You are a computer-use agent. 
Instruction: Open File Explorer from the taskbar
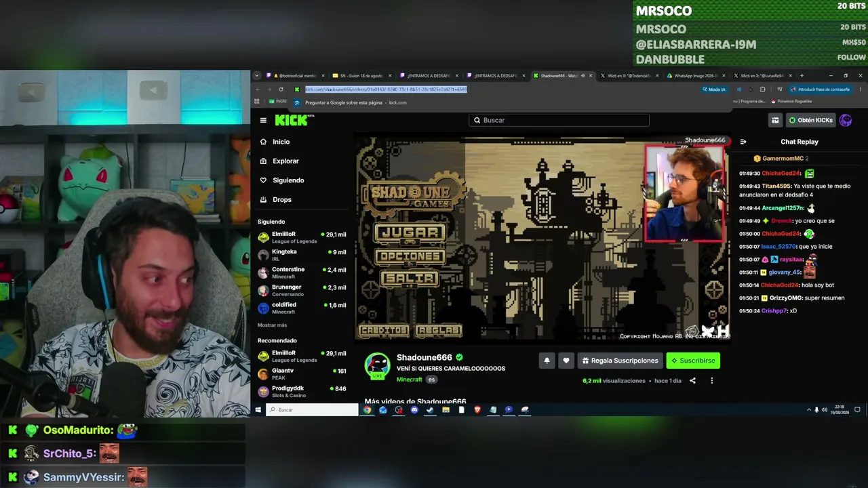(446, 410)
